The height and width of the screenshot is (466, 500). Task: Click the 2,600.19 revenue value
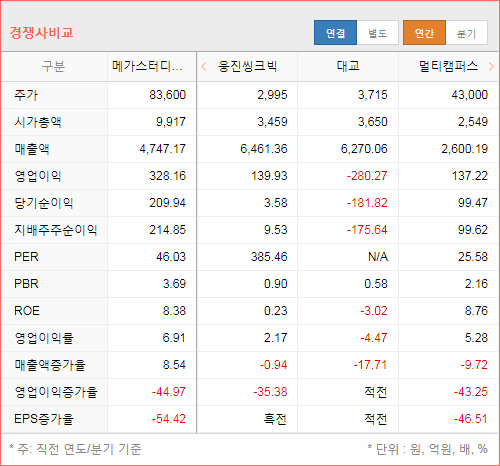tap(465, 149)
